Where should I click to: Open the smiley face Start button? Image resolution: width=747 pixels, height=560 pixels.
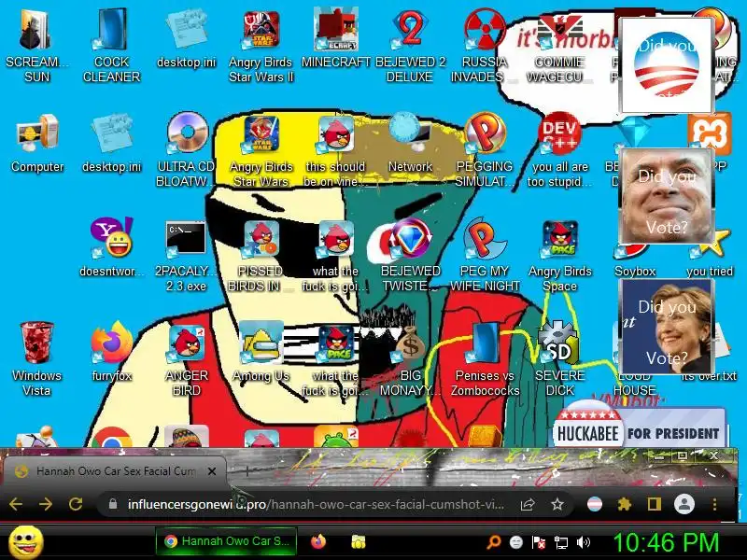coord(27,542)
